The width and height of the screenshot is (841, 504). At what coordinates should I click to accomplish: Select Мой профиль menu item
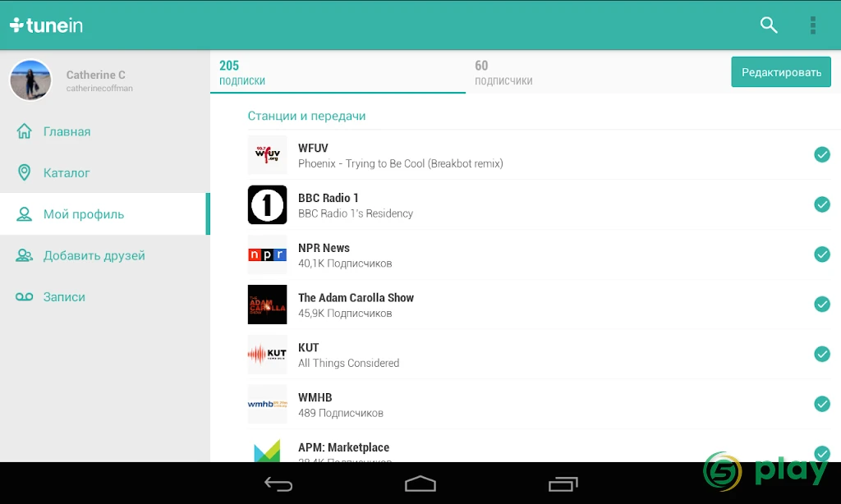click(104, 214)
